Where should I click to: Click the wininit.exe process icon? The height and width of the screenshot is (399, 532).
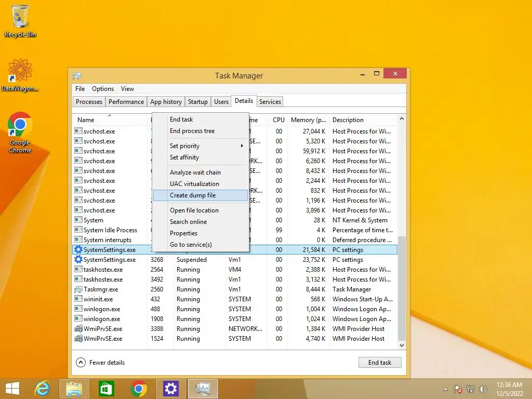point(78,299)
